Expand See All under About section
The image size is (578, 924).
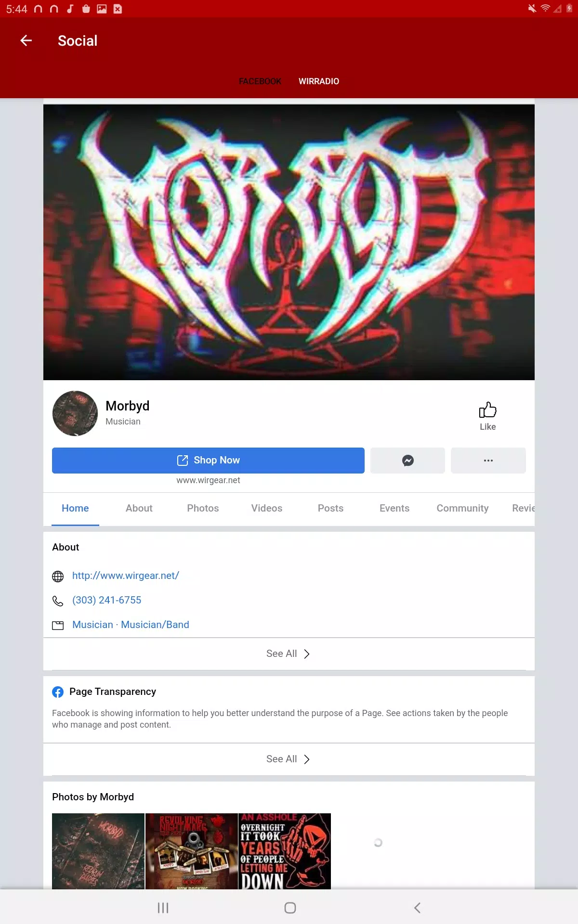pyautogui.click(x=289, y=654)
